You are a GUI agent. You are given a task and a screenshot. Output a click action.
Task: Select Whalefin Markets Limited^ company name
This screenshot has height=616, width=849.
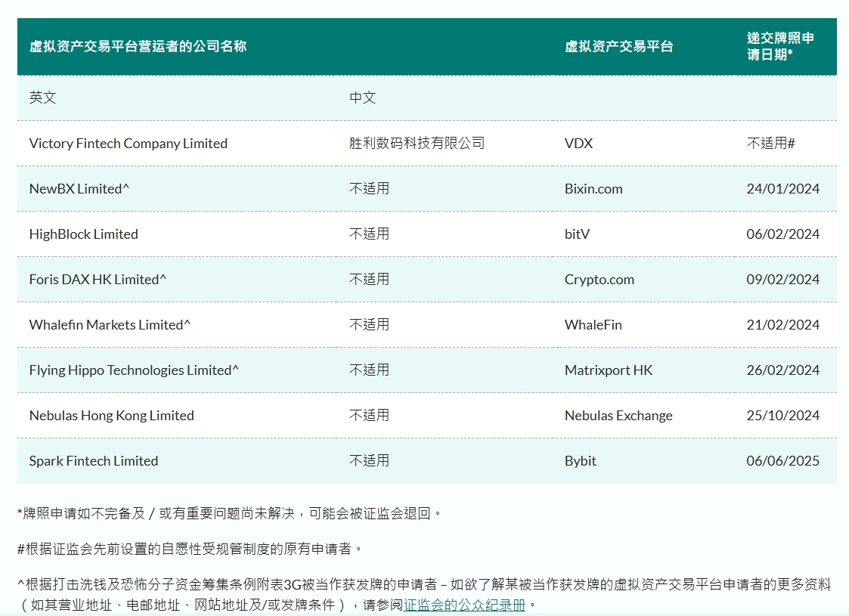[x=110, y=325]
